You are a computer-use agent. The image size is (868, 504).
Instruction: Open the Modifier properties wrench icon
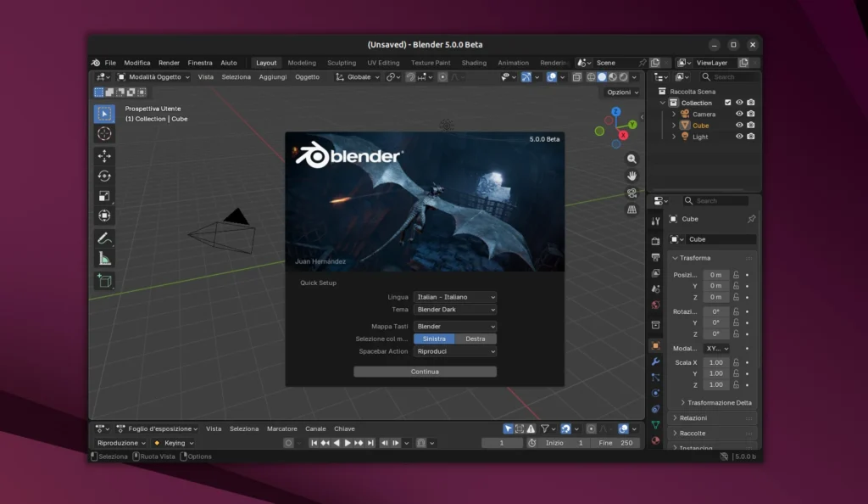(x=654, y=362)
